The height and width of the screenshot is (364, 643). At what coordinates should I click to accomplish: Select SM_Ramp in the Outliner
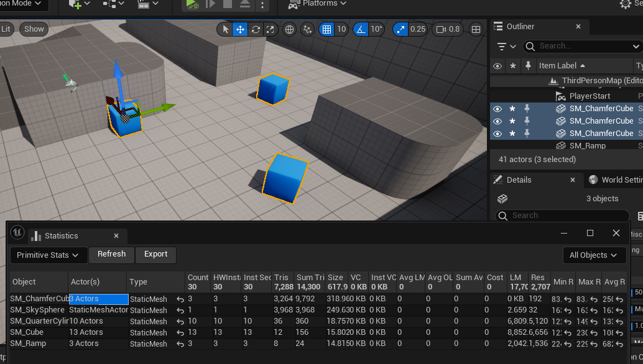(x=587, y=145)
